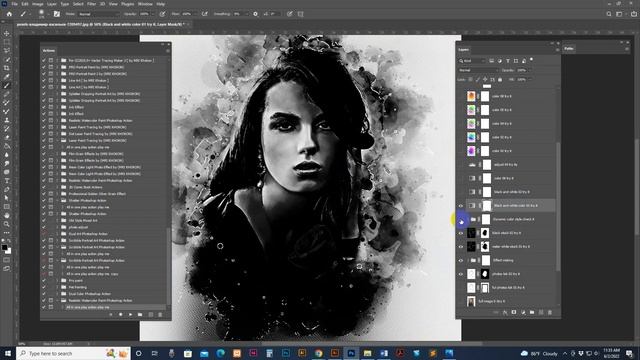Toggle checkmark for 3D Comic Book Actions
Screen dimensions: 640x360
click(44, 187)
